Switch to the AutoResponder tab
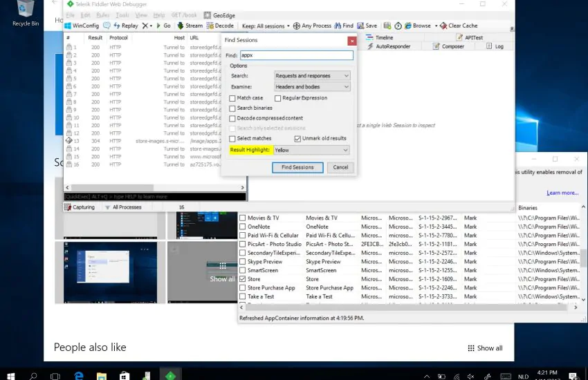 tap(389, 46)
